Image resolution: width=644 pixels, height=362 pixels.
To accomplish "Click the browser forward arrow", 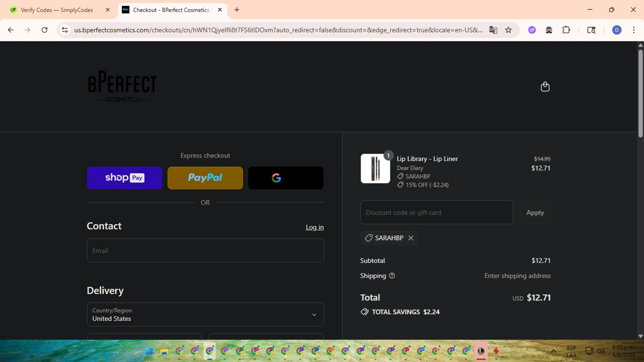I will coord(27,30).
